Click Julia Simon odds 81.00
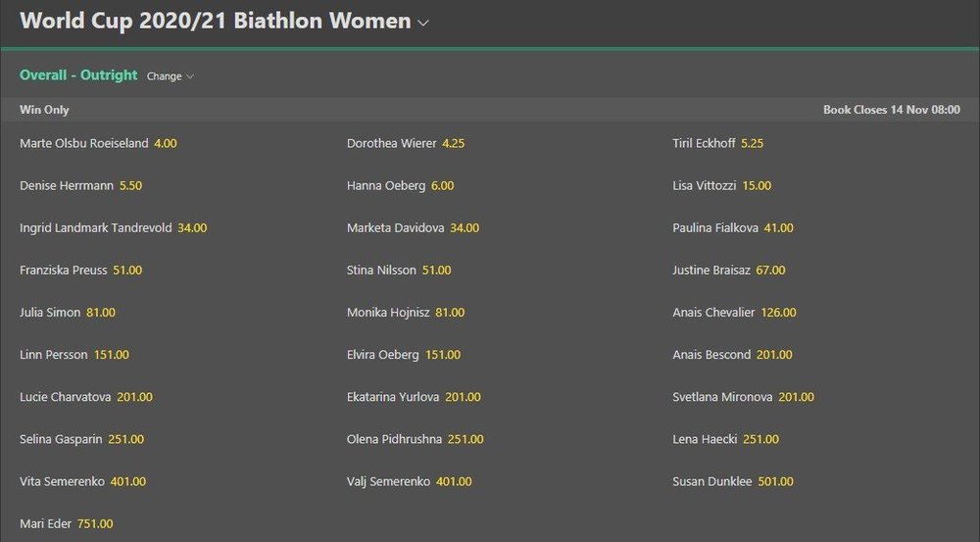The width and height of the screenshot is (980, 542). click(100, 313)
